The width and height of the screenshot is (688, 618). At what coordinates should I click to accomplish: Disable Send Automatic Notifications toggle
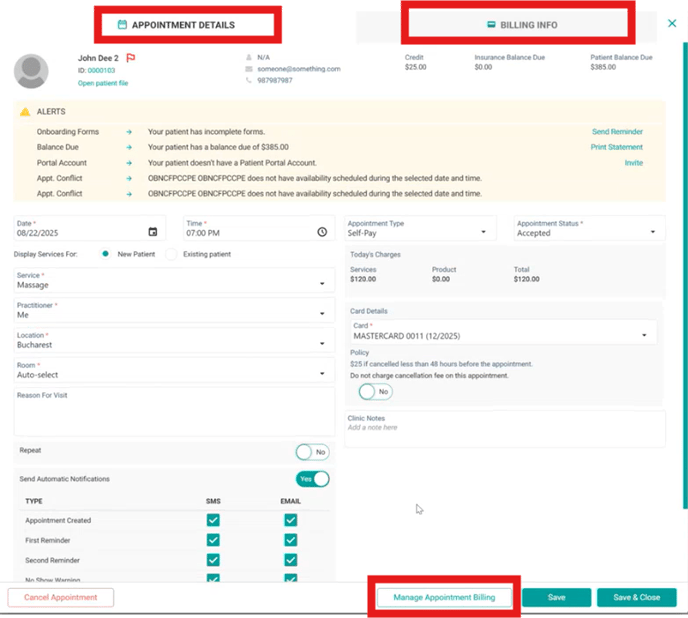312,479
